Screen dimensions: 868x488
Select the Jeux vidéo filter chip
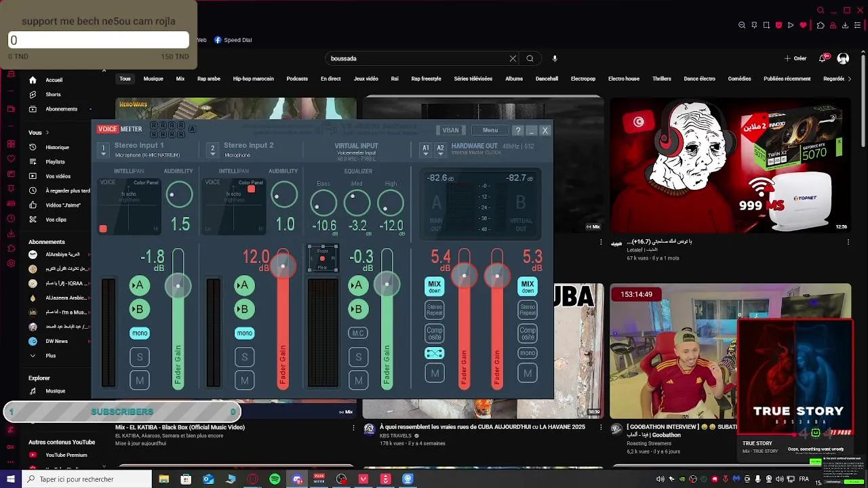[366, 79]
